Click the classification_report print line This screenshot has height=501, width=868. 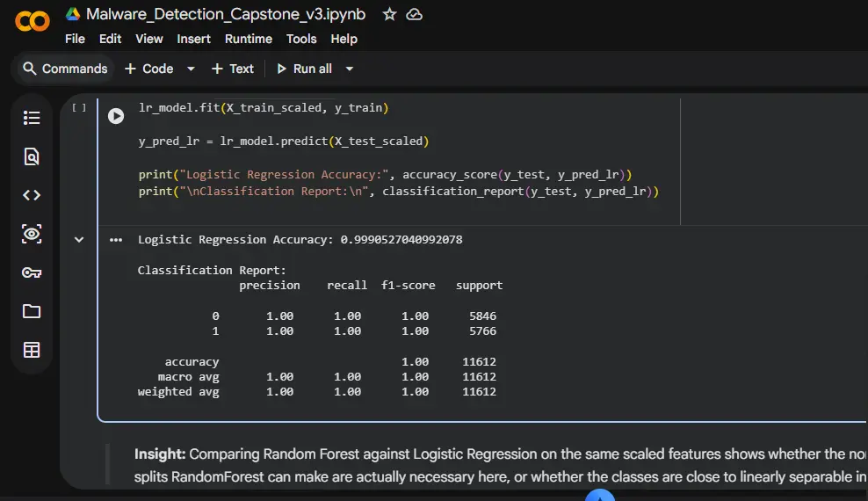(x=399, y=191)
